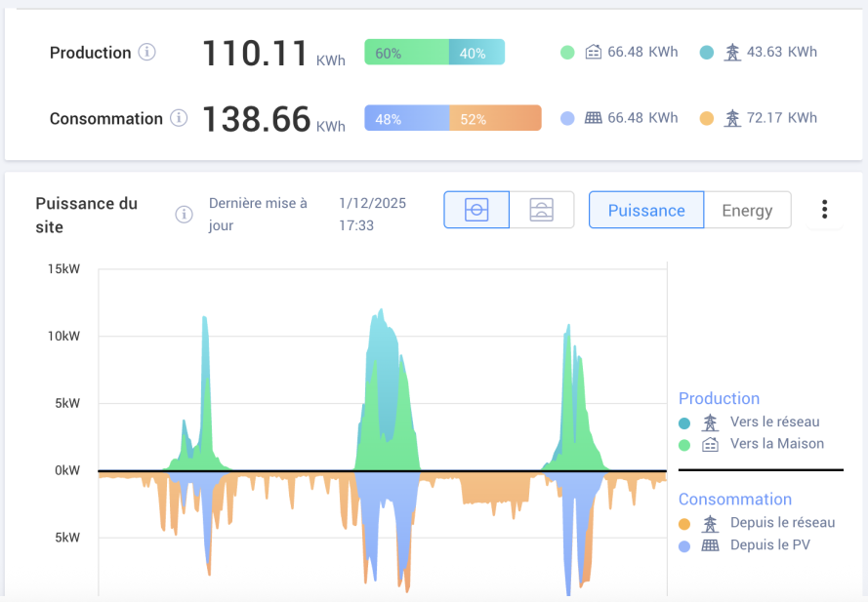The height and width of the screenshot is (602, 868).
Task: Click the last update date 1/12/2025
Action: (372, 204)
